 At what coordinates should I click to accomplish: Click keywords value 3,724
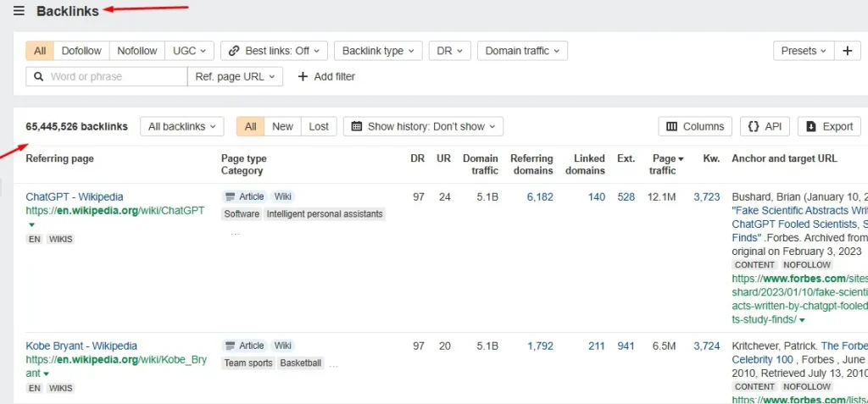[x=707, y=346]
